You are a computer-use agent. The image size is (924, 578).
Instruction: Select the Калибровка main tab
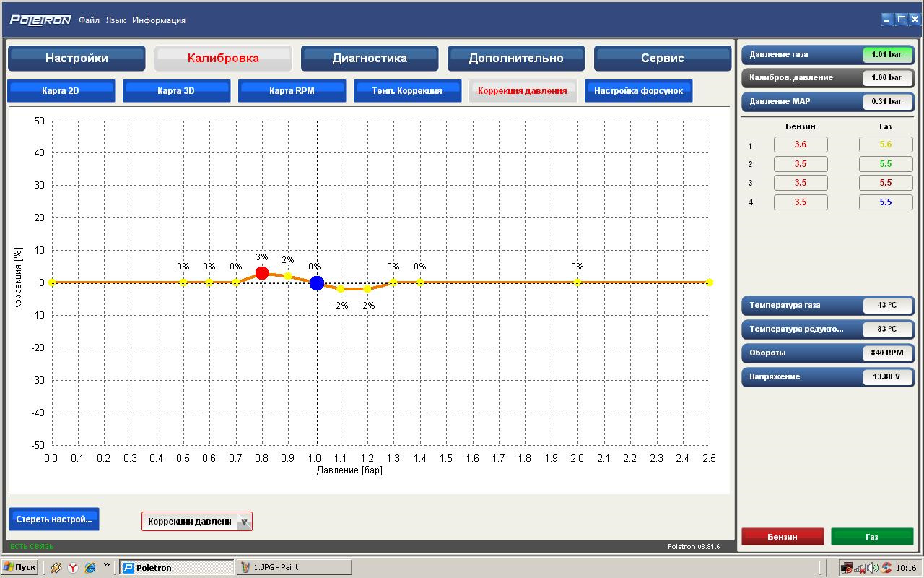point(223,59)
